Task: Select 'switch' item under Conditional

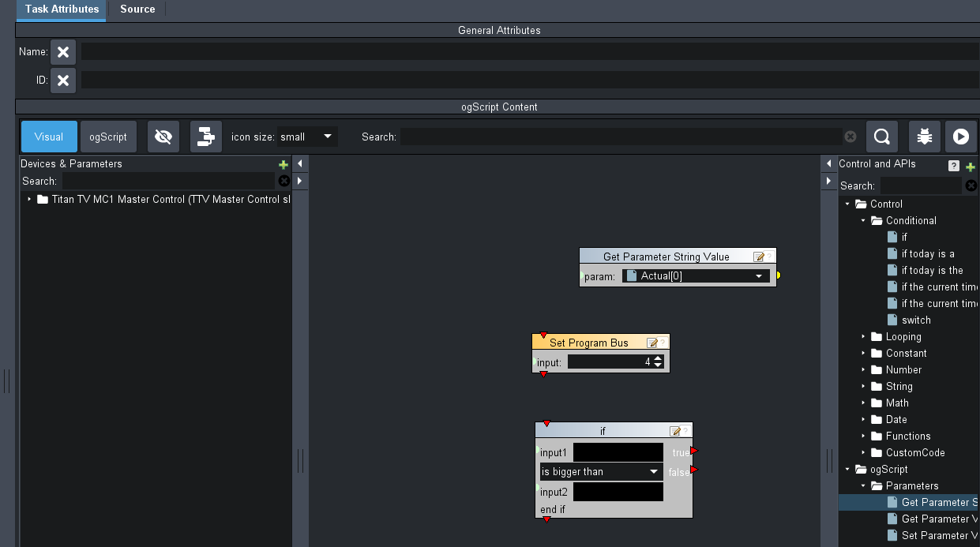Action: [x=916, y=320]
